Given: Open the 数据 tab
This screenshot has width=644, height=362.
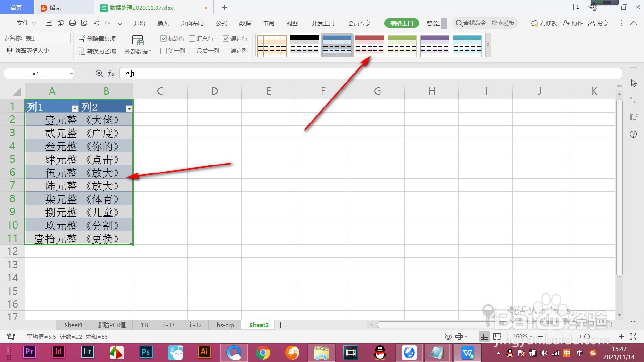Looking at the screenshot, I should point(245,23).
